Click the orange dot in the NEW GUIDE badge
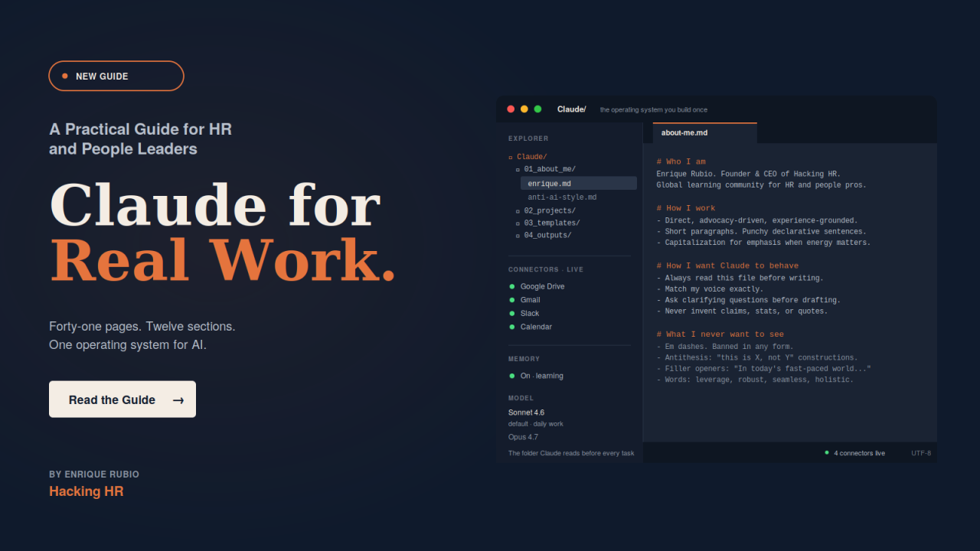 click(65, 77)
